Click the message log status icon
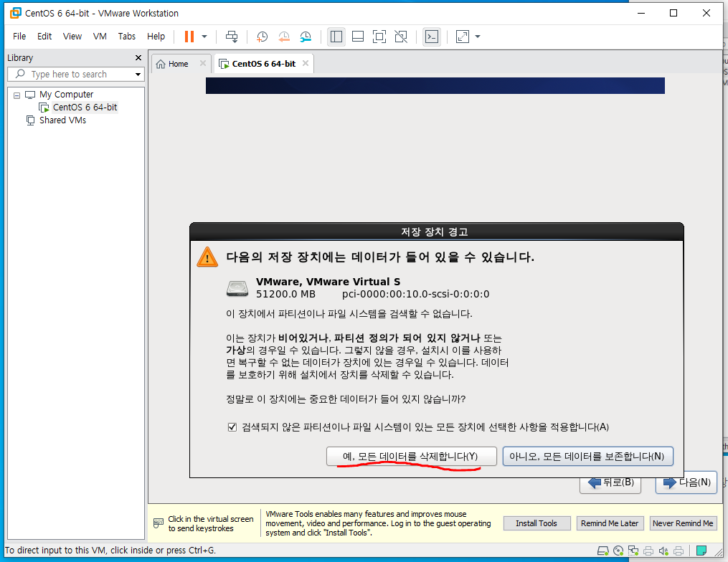 click(x=701, y=551)
